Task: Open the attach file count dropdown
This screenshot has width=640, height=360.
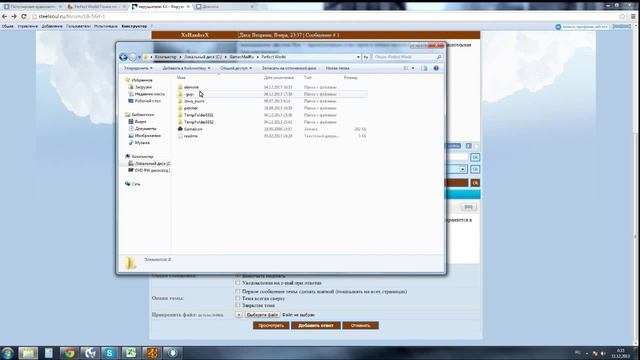Action: 239,315
